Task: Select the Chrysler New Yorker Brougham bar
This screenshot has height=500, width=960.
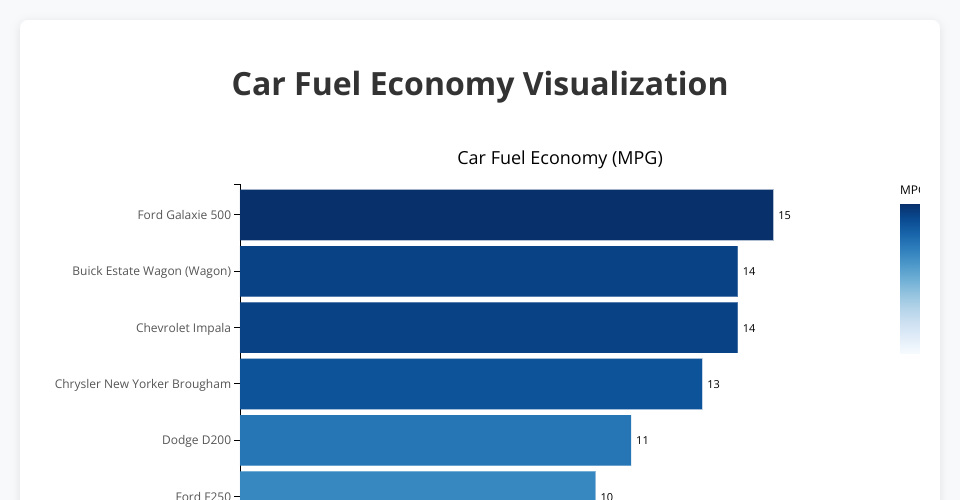Action: click(471, 384)
